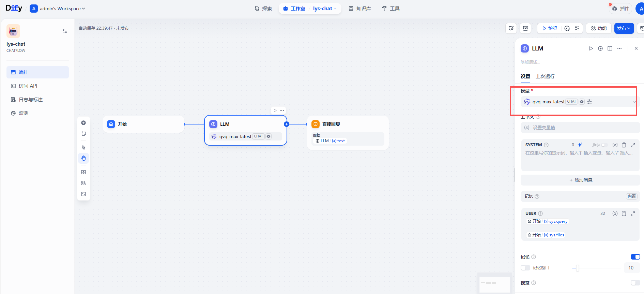Click the 功能 features button
This screenshot has width=644, height=294.
pyautogui.click(x=599, y=28)
